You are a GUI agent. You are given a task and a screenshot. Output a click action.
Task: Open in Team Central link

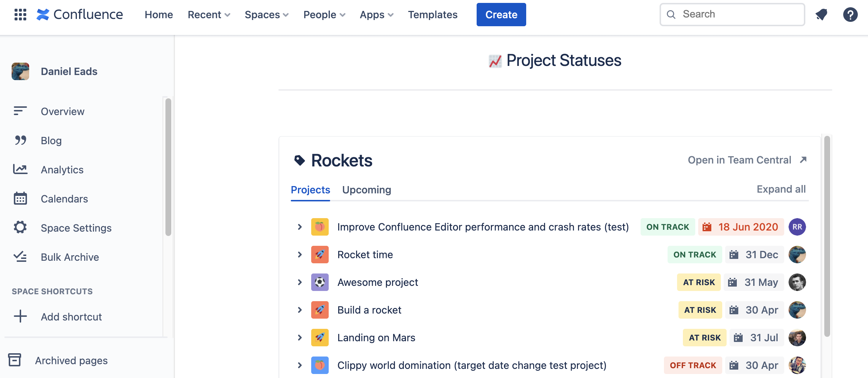[x=747, y=160]
